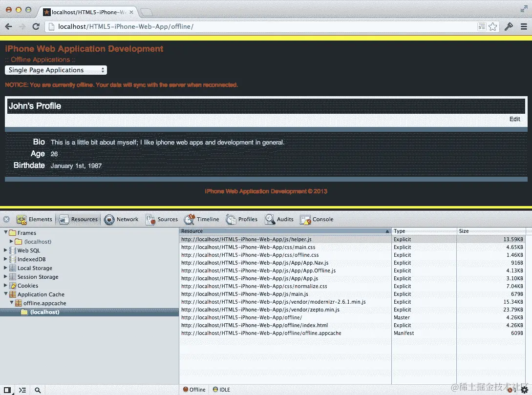Open the Network panel
Image resolution: width=532 pixels, height=395 pixels.
pos(122,219)
